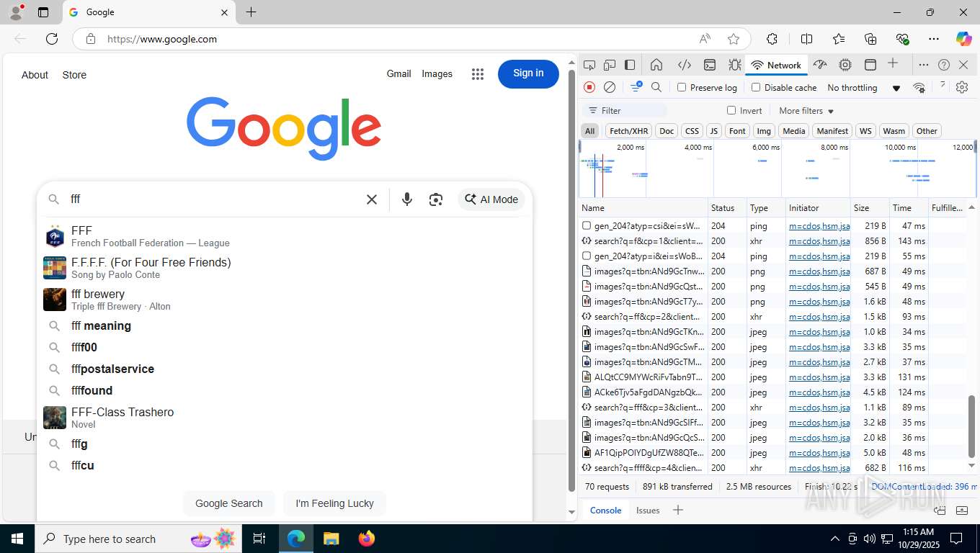Open network conditions wifi-gear icon
980x553 pixels.
click(919, 87)
